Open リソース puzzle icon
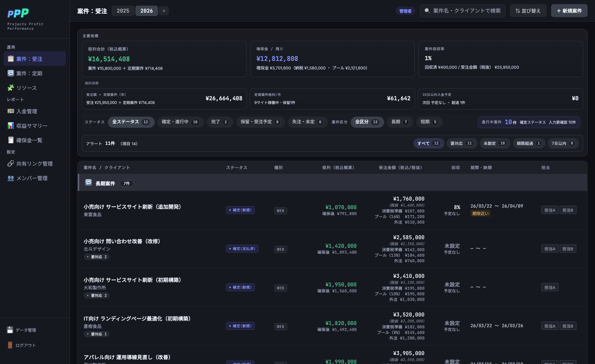 [11, 88]
